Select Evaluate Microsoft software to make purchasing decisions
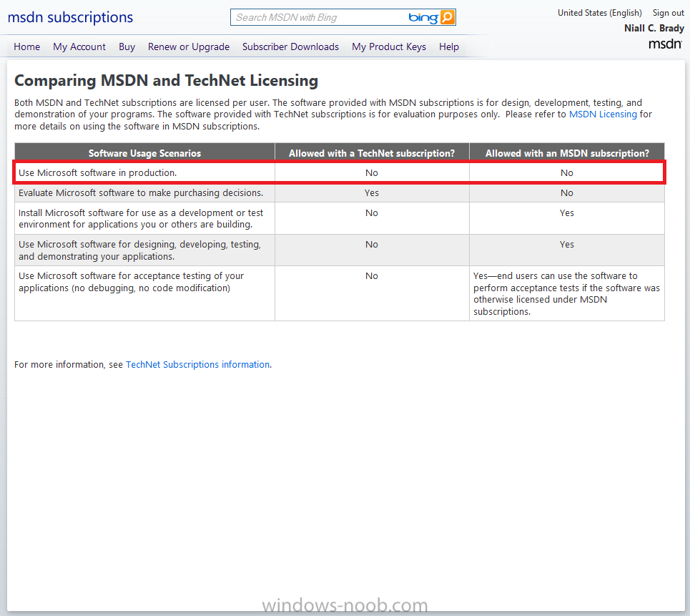690x616 pixels. click(x=144, y=193)
